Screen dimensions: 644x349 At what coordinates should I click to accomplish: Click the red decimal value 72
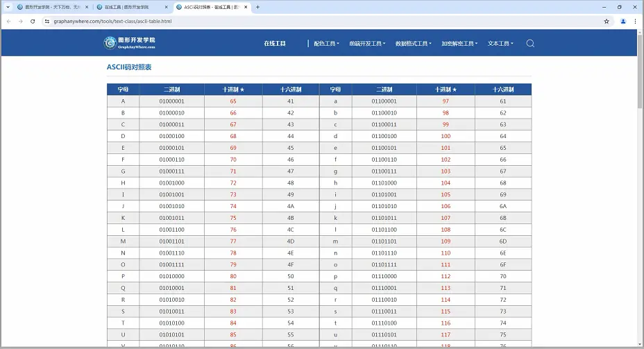point(233,182)
